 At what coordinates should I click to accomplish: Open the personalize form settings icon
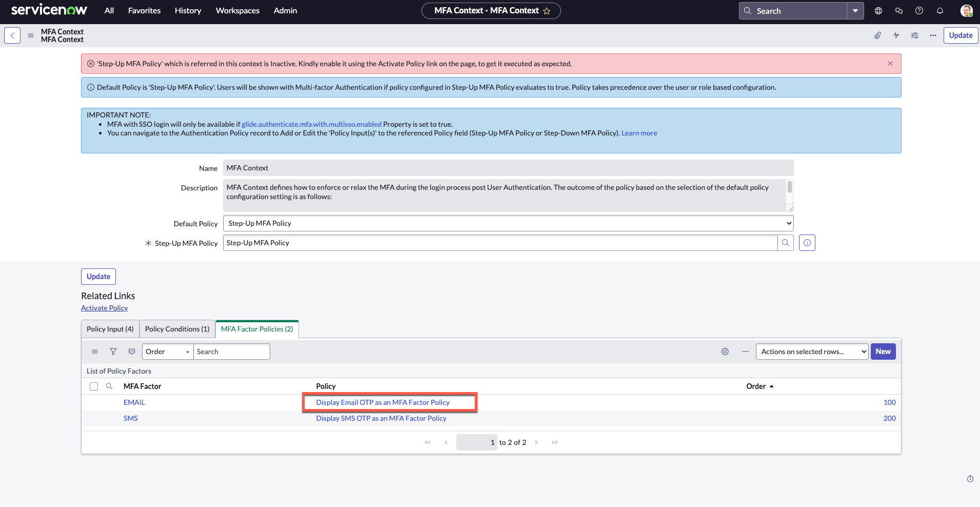tap(915, 35)
